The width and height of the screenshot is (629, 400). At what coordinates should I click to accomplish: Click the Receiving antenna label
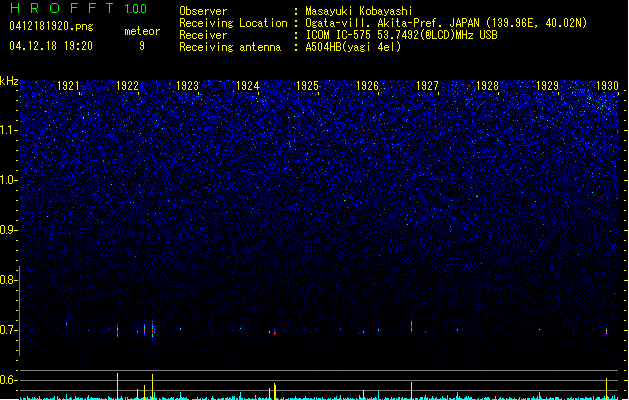(230, 47)
